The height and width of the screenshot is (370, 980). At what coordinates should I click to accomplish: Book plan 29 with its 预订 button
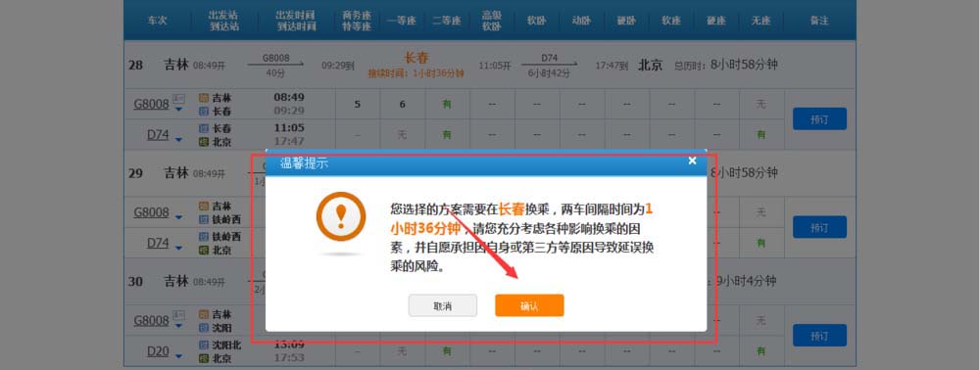click(819, 227)
